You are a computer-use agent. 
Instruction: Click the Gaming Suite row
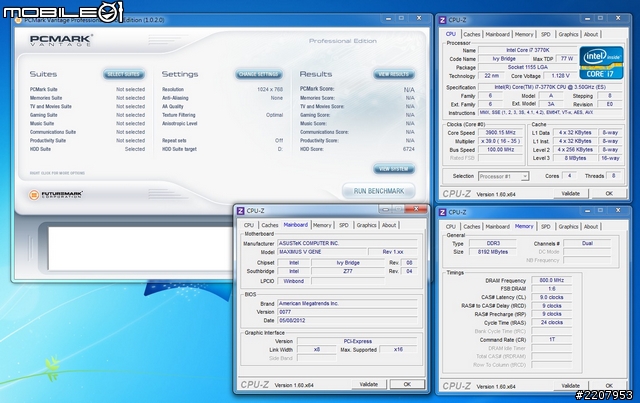[87, 115]
